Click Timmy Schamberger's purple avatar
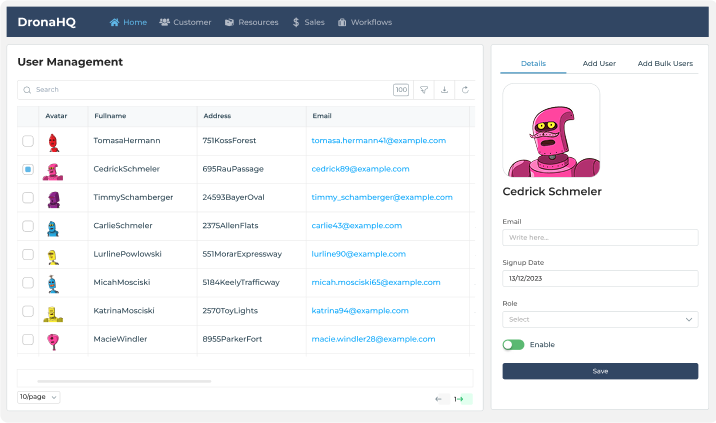The height and width of the screenshot is (423, 716). 54,200
